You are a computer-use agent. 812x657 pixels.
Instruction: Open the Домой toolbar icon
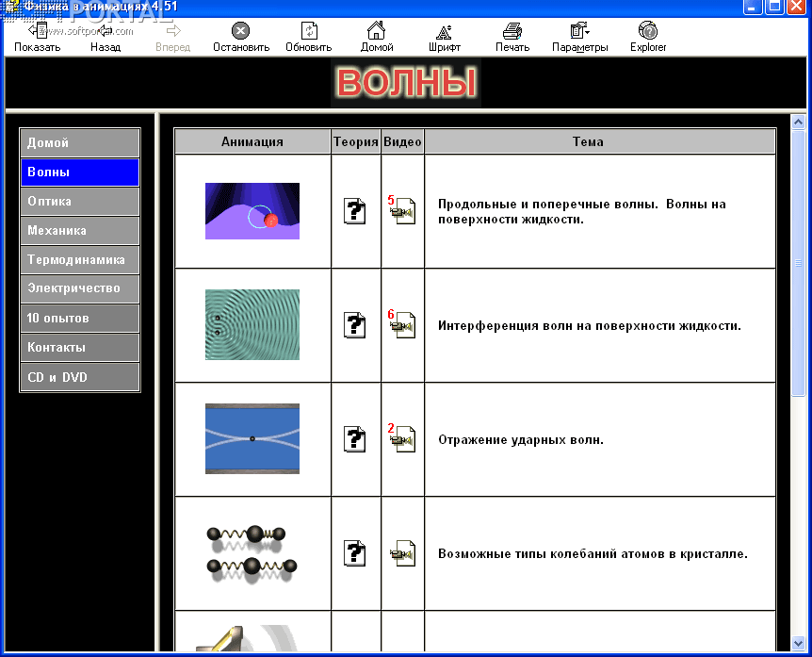[377, 31]
